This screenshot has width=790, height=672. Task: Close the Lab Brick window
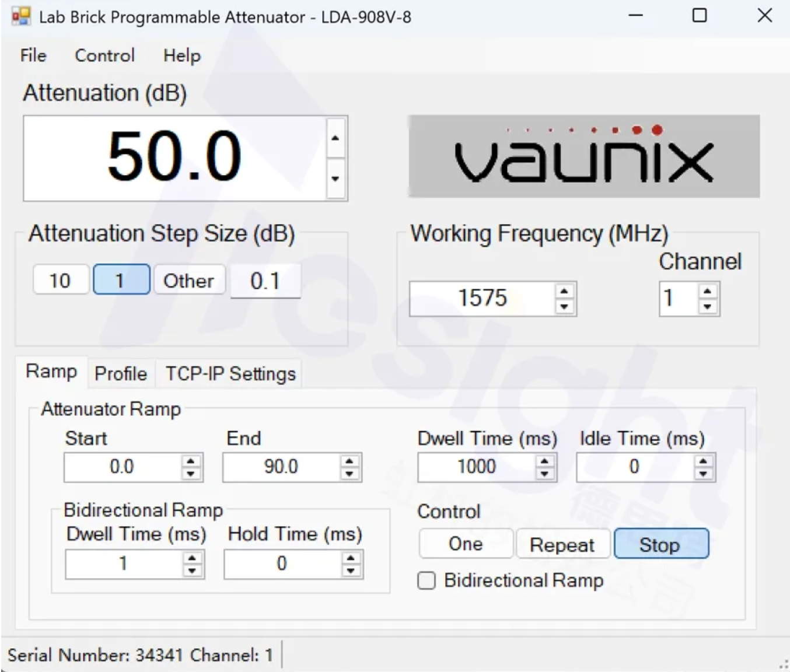(764, 16)
